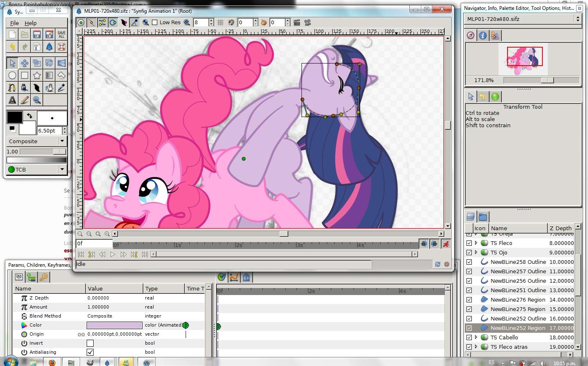Select the Smooth Move tool
This screenshot has height=366, width=588.
coord(25,63)
